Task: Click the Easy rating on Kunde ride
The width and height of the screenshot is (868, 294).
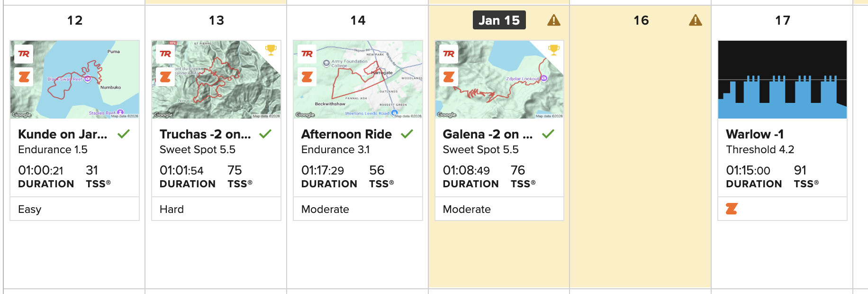Action: (x=30, y=209)
